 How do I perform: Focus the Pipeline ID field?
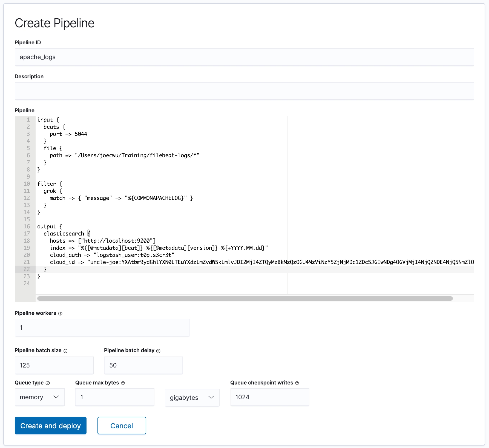(244, 57)
